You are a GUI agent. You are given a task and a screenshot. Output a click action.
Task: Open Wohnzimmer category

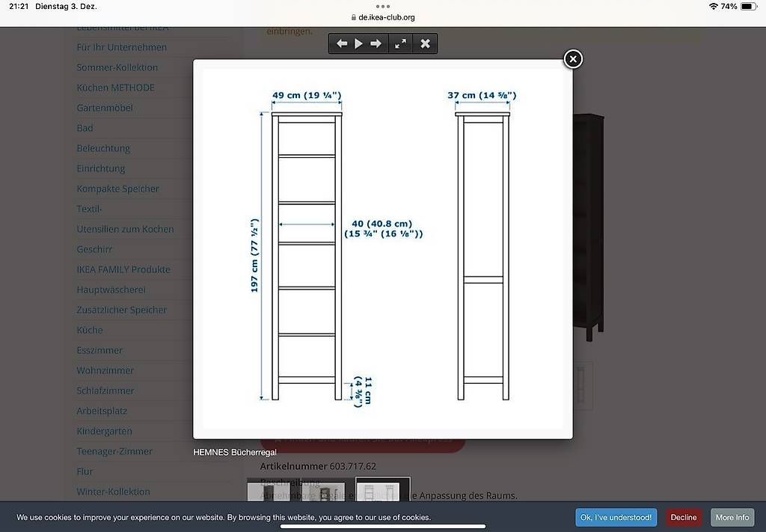(x=105, y=370)
